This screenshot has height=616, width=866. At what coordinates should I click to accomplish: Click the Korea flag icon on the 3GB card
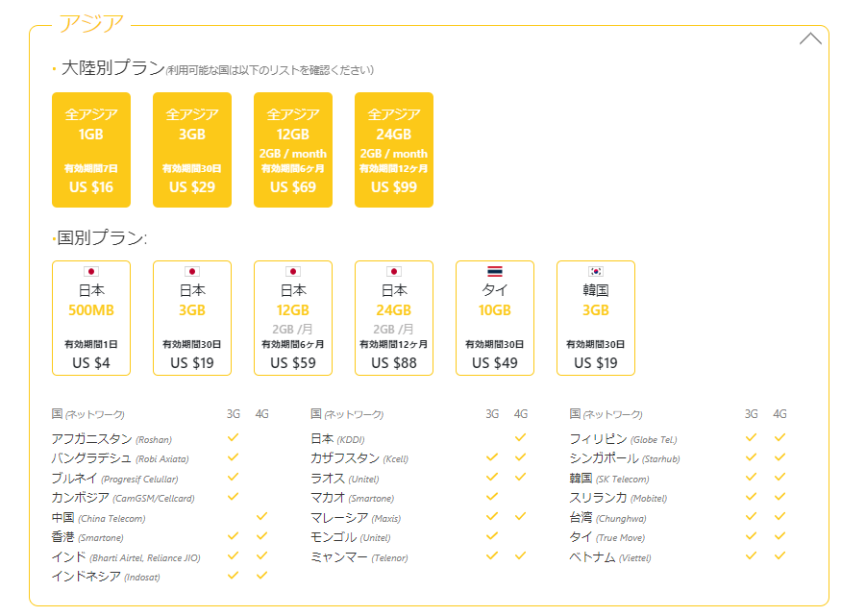[597, 273]
